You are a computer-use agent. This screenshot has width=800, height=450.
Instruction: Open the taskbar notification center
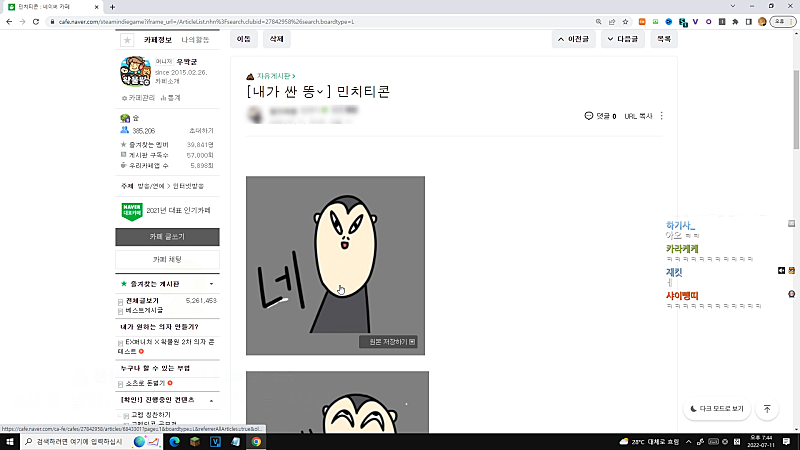[786, 442]
